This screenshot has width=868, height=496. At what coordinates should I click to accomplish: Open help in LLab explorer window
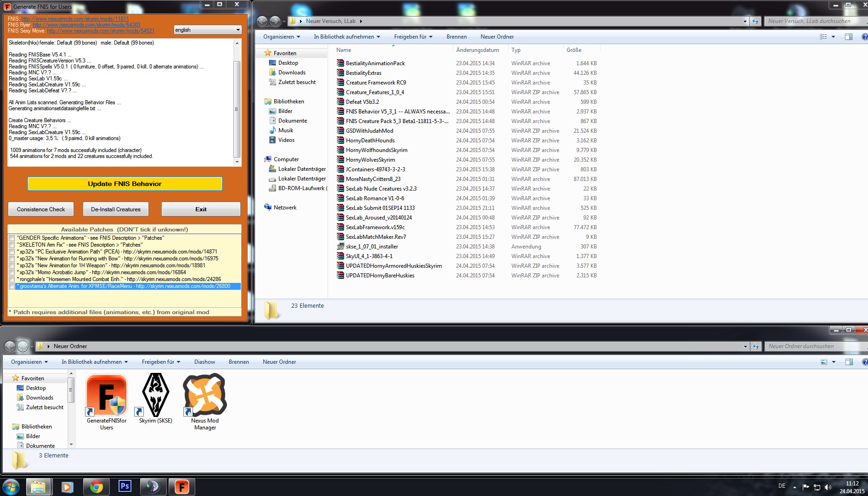864,37
